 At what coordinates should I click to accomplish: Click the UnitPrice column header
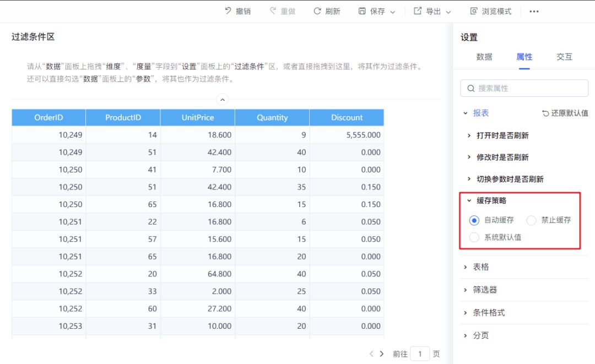pyautogui.click(x=198, y=117)
